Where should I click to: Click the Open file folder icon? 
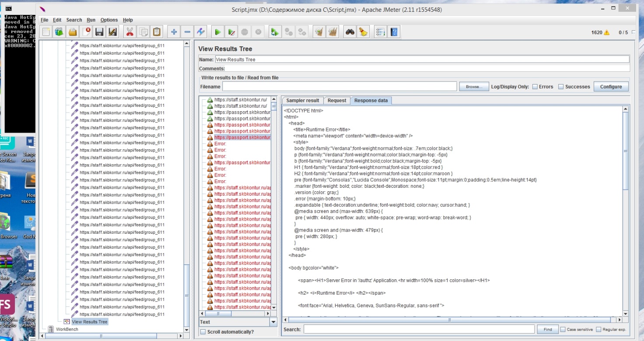[x=73, y=32]
